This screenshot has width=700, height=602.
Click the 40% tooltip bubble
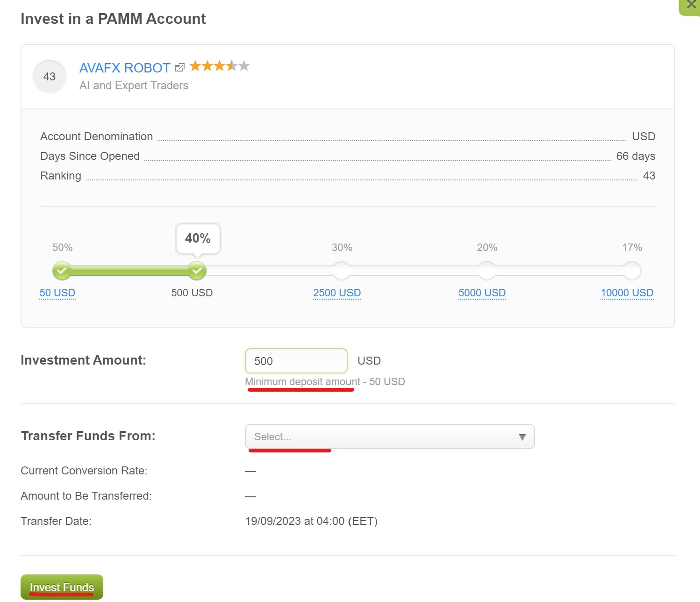tap(198, 238)
